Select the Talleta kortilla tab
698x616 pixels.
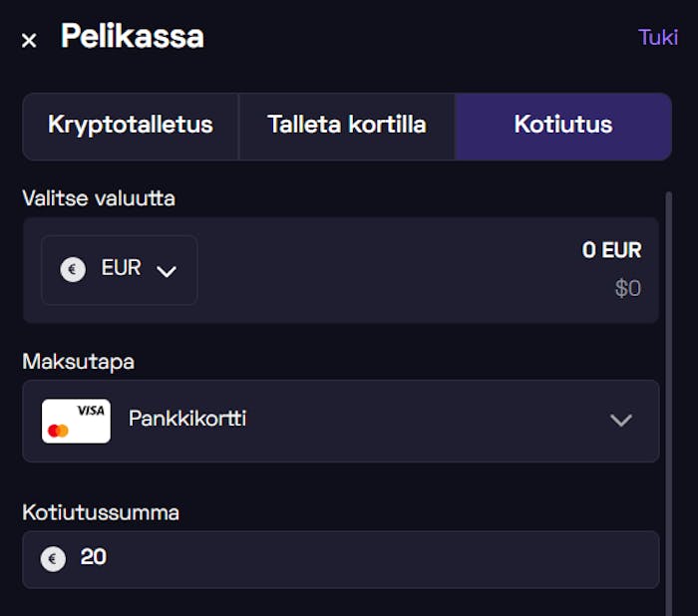347,126
